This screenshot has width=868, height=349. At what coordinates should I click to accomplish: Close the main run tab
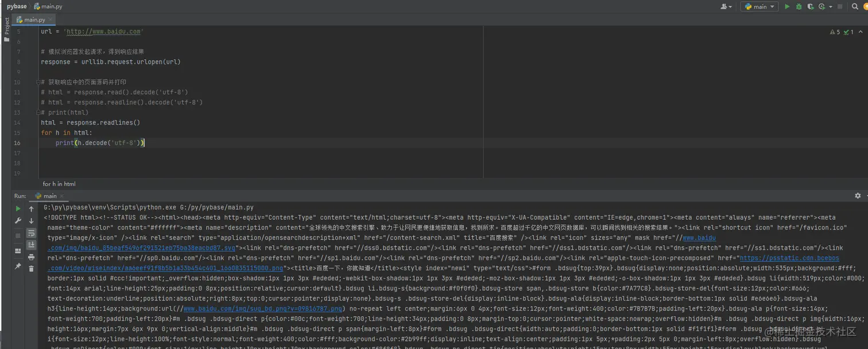point(62,196)
